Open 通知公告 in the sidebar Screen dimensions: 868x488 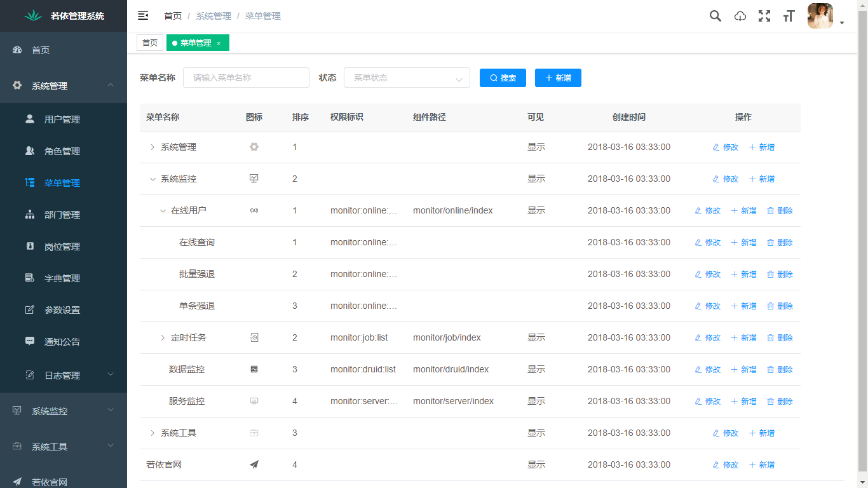click(x=64, y=341)
